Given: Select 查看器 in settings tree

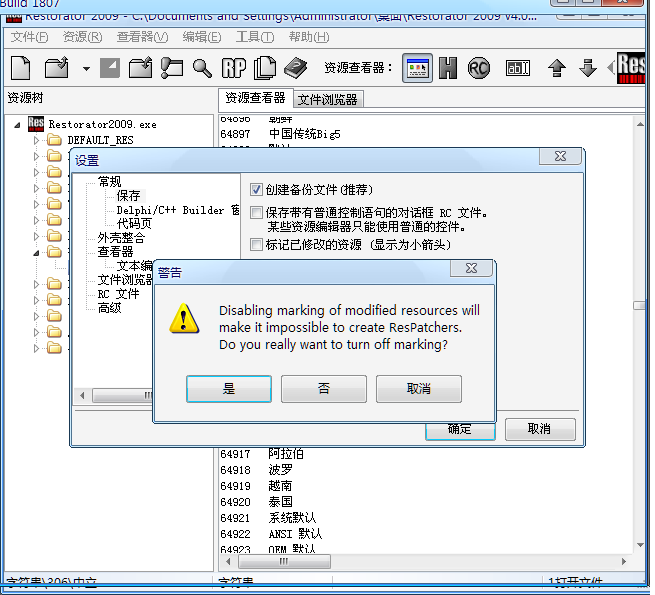Looking at the screenshot, I should [115, 252].
